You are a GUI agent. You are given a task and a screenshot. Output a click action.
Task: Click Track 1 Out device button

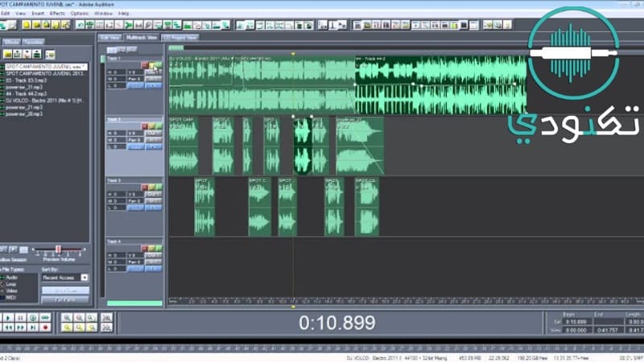pyautogui.click(x=154, y=72)
